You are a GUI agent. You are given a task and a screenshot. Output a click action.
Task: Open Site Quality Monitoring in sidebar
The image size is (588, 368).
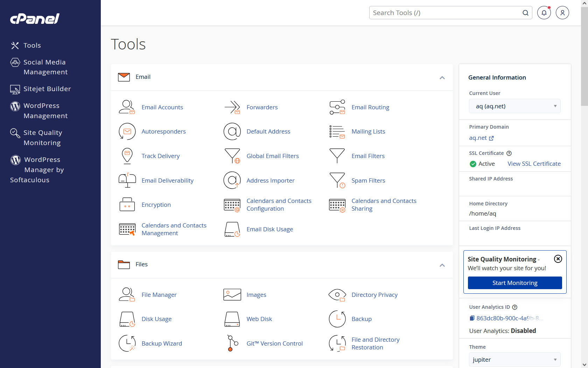click(42, 138)
